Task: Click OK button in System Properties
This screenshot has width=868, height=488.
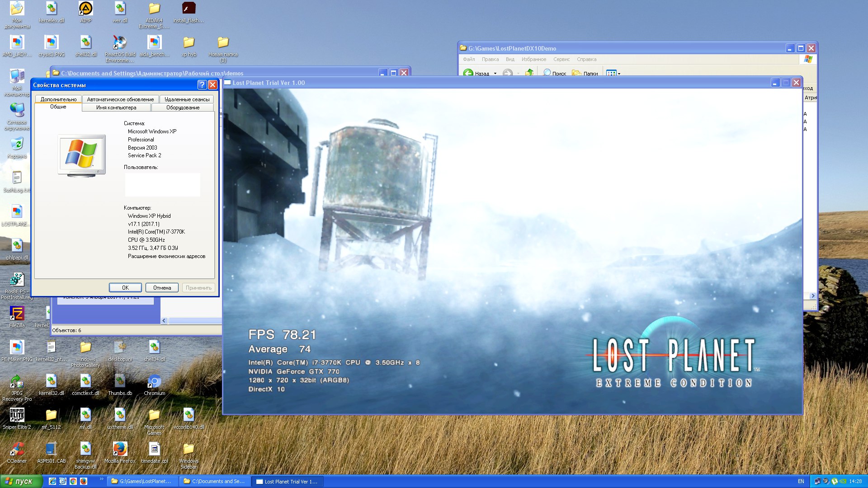Action: point(125,288)
